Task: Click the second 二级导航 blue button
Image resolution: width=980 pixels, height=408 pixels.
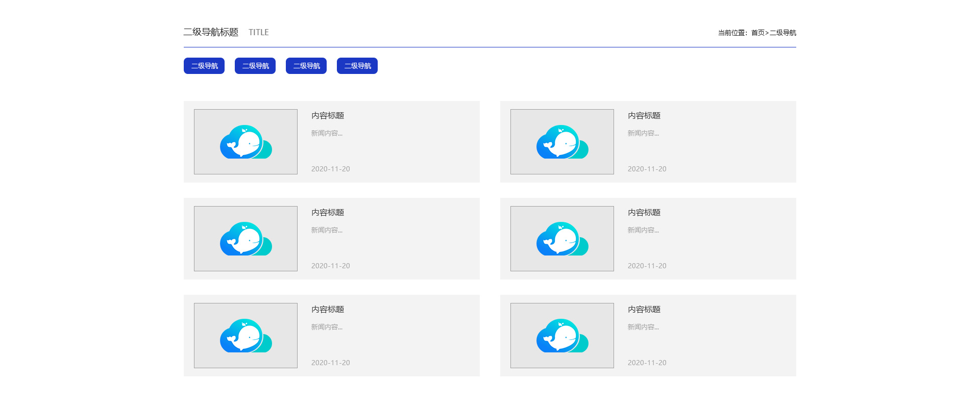Action: tap(255, 66)
